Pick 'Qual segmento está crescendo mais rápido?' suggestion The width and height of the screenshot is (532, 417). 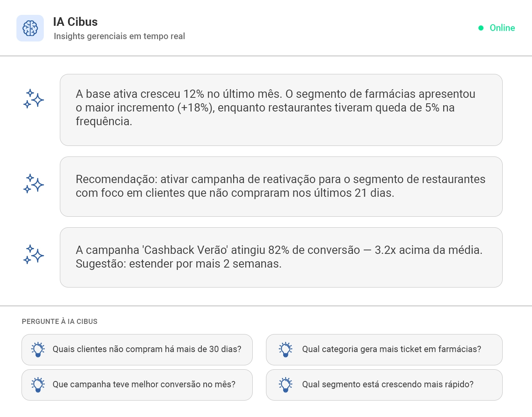[387, 385]
